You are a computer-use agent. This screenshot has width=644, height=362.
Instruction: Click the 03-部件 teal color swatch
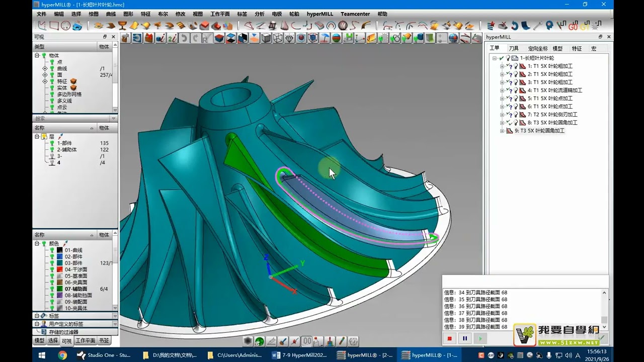coord(59,263)
